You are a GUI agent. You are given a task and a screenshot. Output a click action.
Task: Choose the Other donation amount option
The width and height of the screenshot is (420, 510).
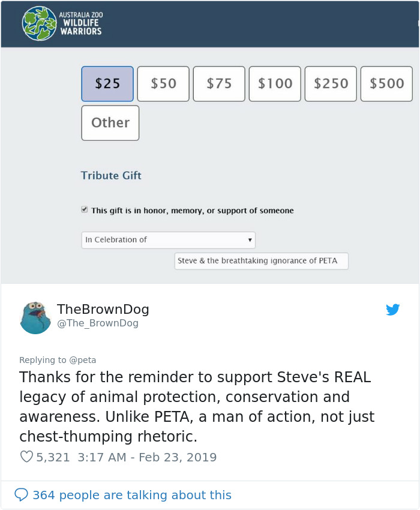110,122
